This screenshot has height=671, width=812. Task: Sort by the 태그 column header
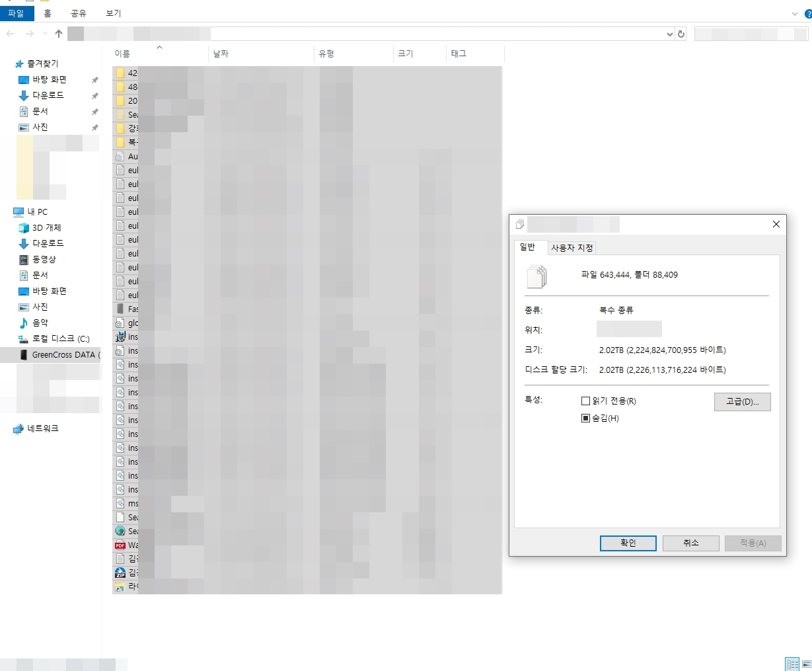coord(476,54)
